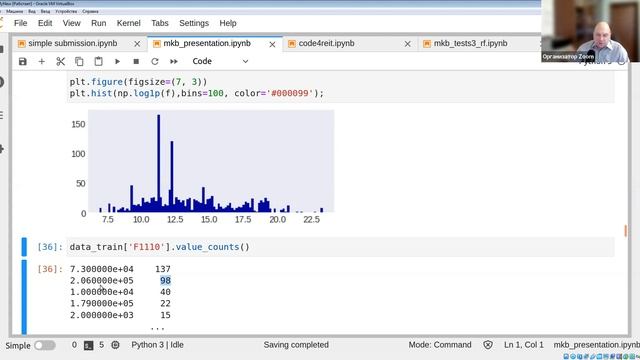Click the histogram output plot
This screenshot has height=360, width=640.
tap(202, 167)
